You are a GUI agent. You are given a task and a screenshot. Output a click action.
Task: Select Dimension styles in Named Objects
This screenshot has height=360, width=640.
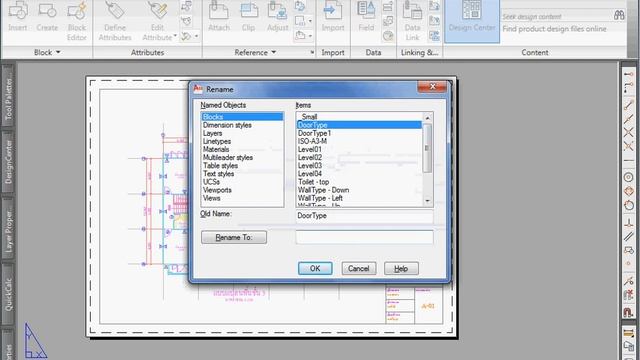tap(242, 125)
